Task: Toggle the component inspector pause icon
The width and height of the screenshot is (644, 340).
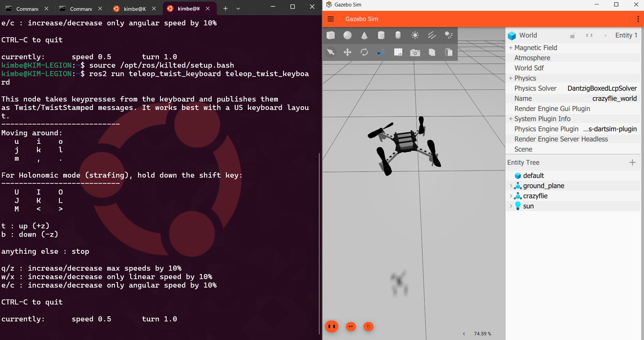Action: [x=589, y=36]
